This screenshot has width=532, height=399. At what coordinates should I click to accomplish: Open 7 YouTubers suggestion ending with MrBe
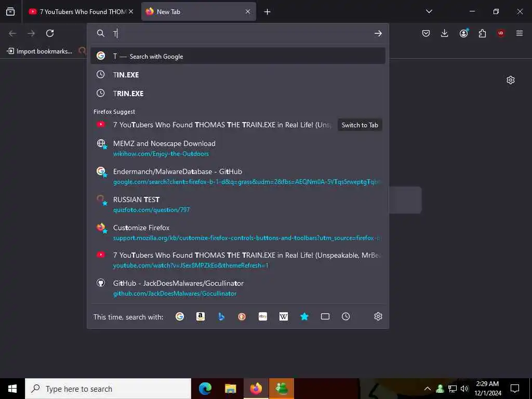pyautogui.click(x=238, y=260)
